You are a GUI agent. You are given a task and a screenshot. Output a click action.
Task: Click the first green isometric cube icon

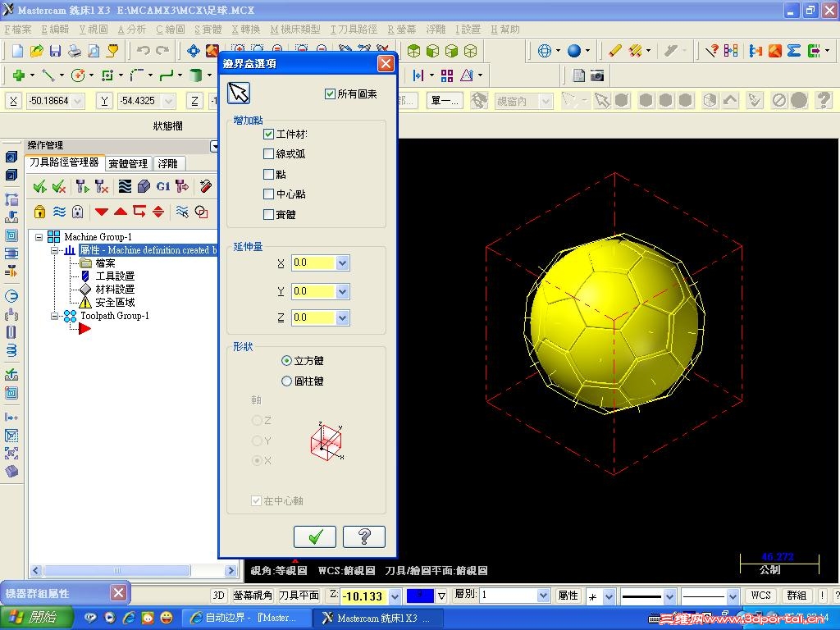pos(413,51)
